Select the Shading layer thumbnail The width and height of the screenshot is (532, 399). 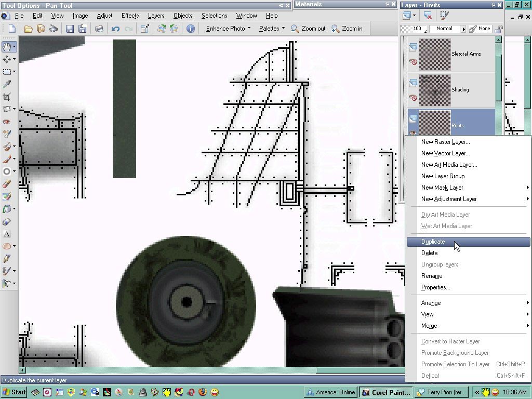pyautogui.click(x=435, y=90)
